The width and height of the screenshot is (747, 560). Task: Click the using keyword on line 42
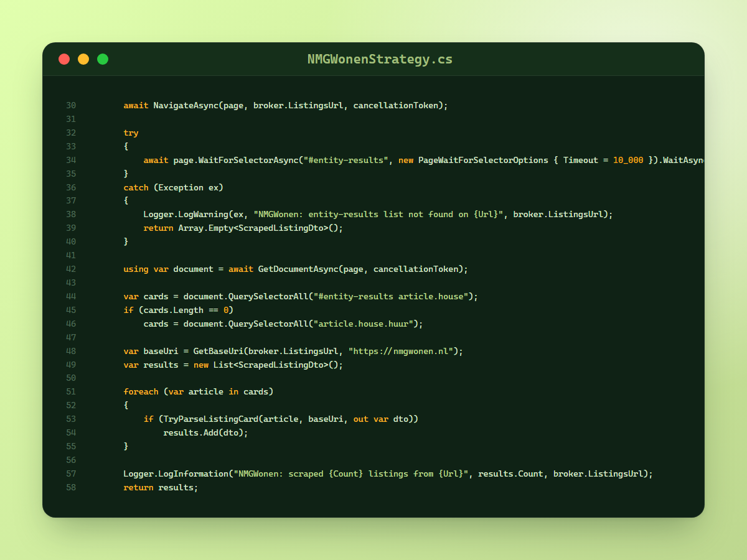(136, 269)
